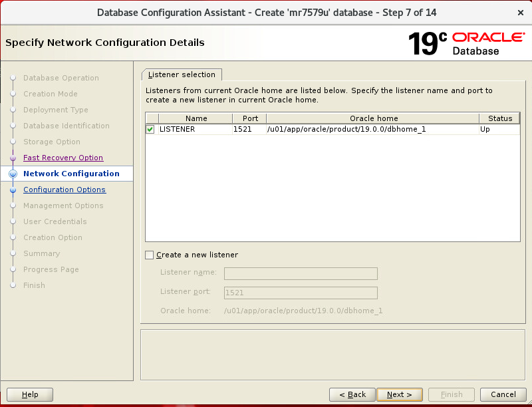Select the Network Configuration step
Screen dimensions: 532x407
(71, 174)
